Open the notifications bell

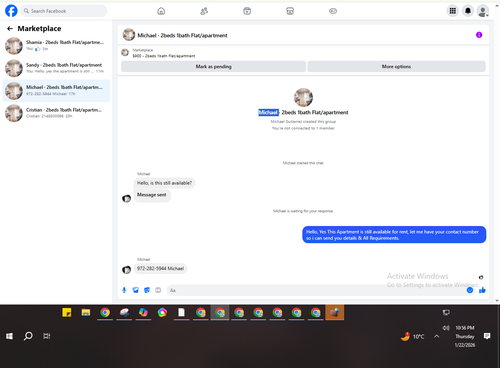click(x=468, y=11)
